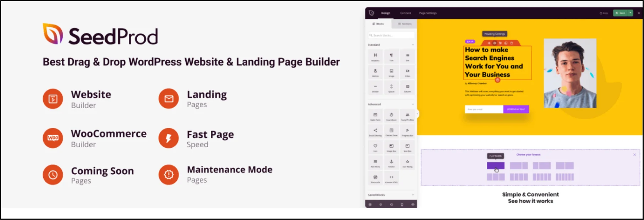Click the purple Reserve My Seat button
This screenshot has height=220, width=644.
point(516,109)
